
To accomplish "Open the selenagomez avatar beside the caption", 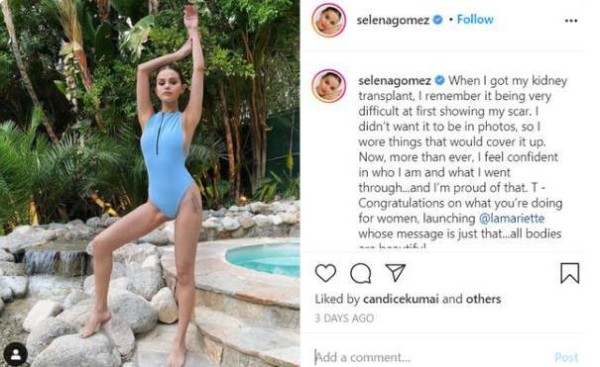I will click(x=329, y=86).
